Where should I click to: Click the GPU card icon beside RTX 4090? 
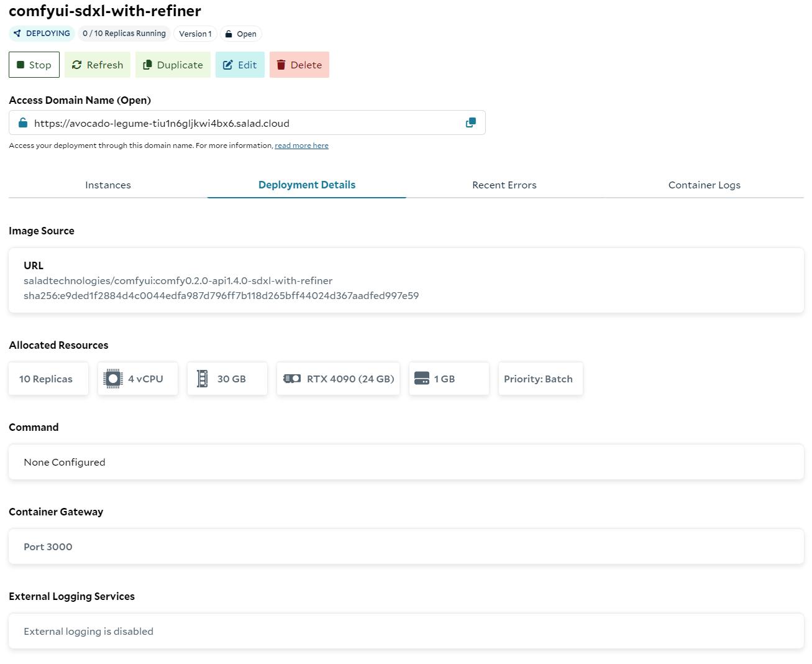coord(292,379)
